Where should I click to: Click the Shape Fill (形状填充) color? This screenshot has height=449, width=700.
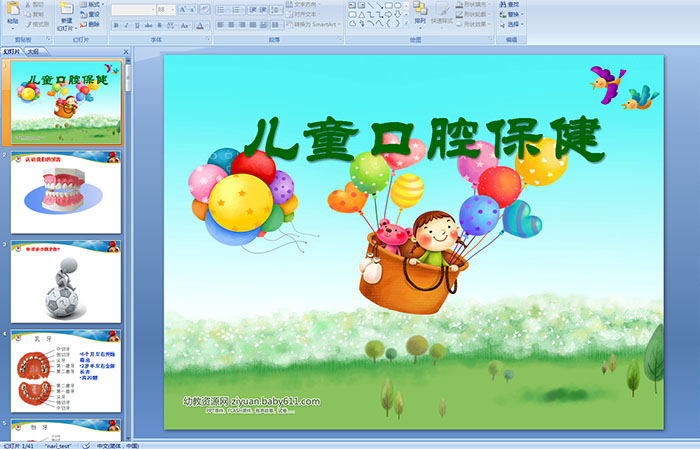[x=473, y=4]
